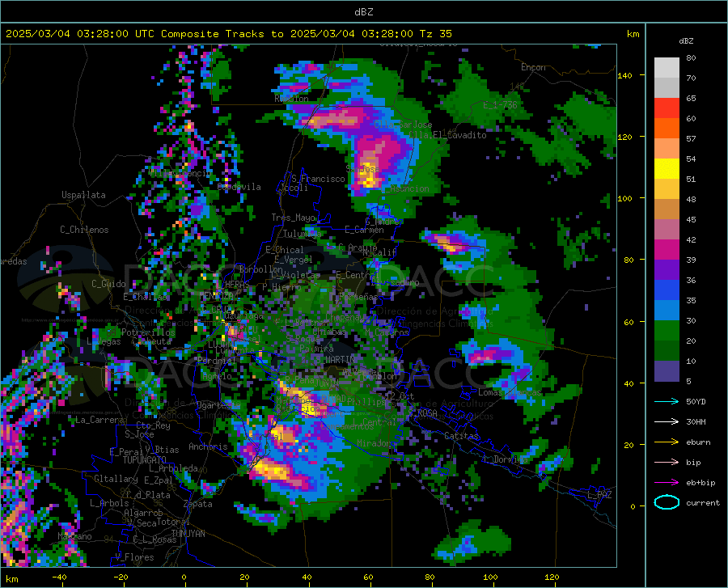Viewport: 728px width, 588px height.
Task: Click the cyan current ellipse legend icon
Action: click(x=667, y=502)
